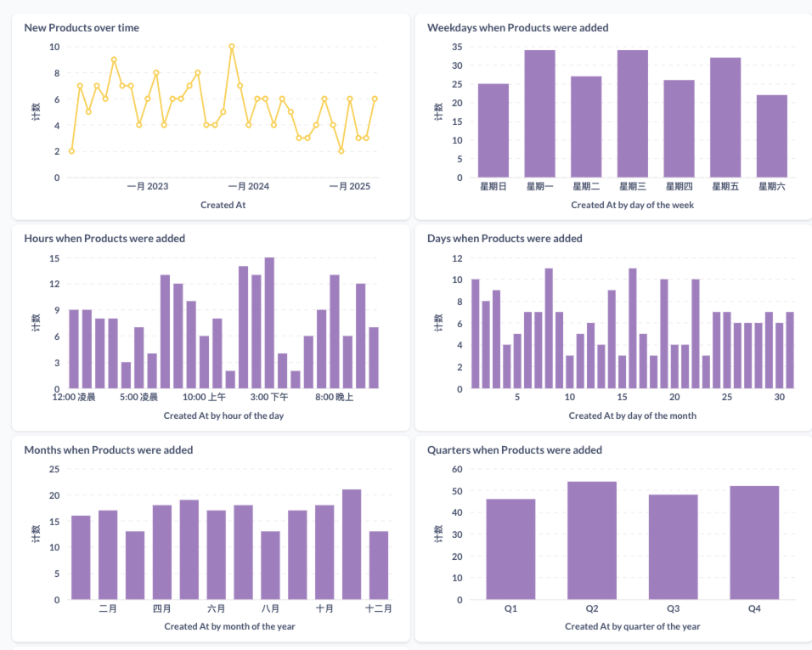812x650 pixels.
Task: Click the first data point of line chart
Action: tap(71, 151)
